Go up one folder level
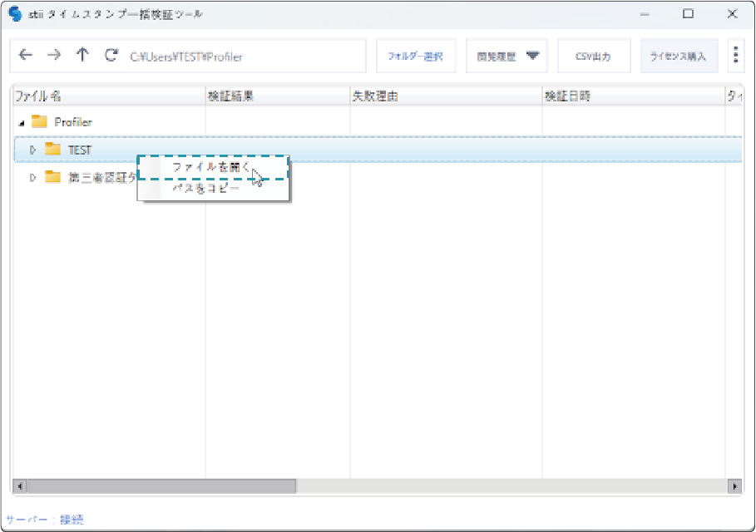Image resolution: width=756 pixels, height=532 pixels. [82, 55]
